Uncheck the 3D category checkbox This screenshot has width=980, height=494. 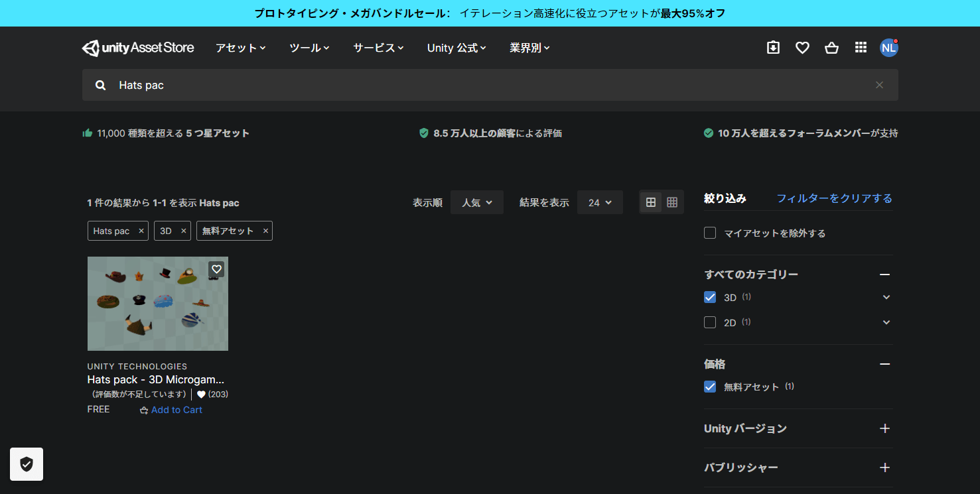(710, 297)
